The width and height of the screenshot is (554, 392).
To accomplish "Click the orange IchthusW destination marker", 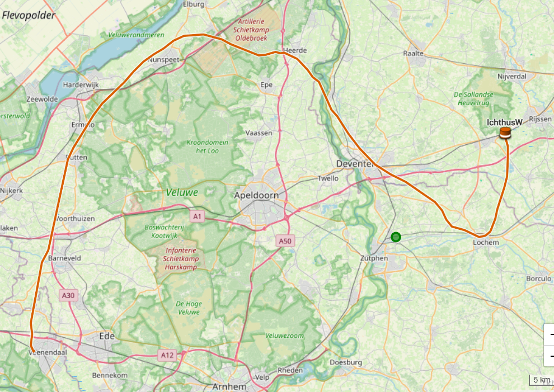I will (x=505, y=133).
